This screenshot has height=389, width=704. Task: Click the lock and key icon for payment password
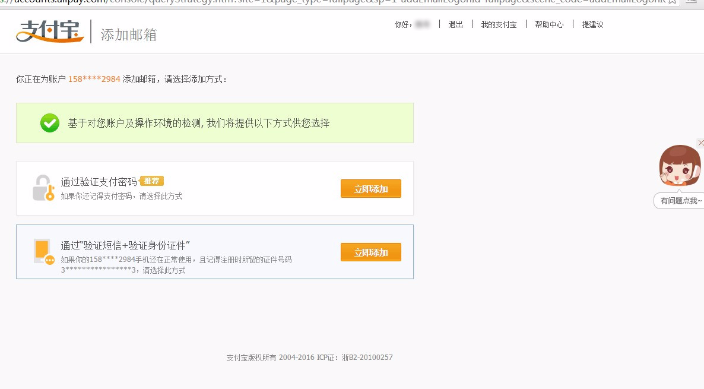(x=44, y=188)
